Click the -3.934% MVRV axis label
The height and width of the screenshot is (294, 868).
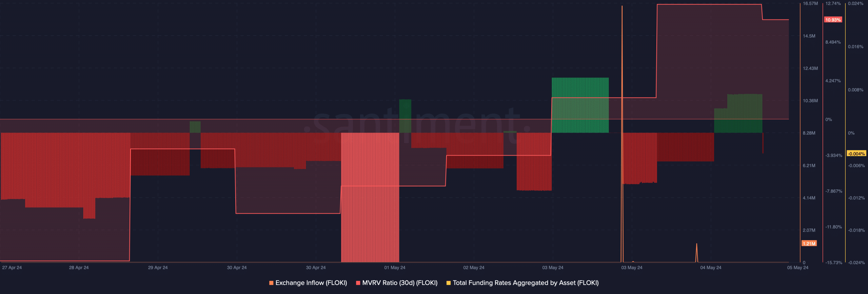coord(834,155)
